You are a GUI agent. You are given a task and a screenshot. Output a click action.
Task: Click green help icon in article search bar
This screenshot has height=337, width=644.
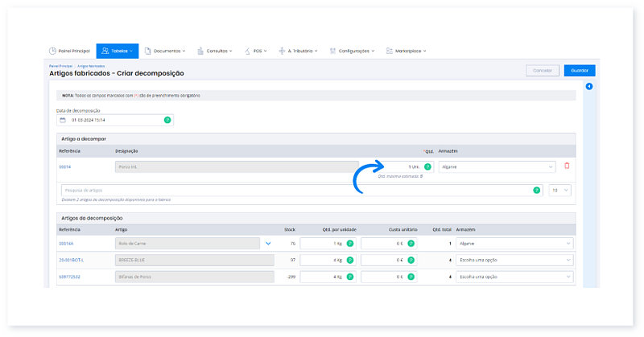click(536, 190)
